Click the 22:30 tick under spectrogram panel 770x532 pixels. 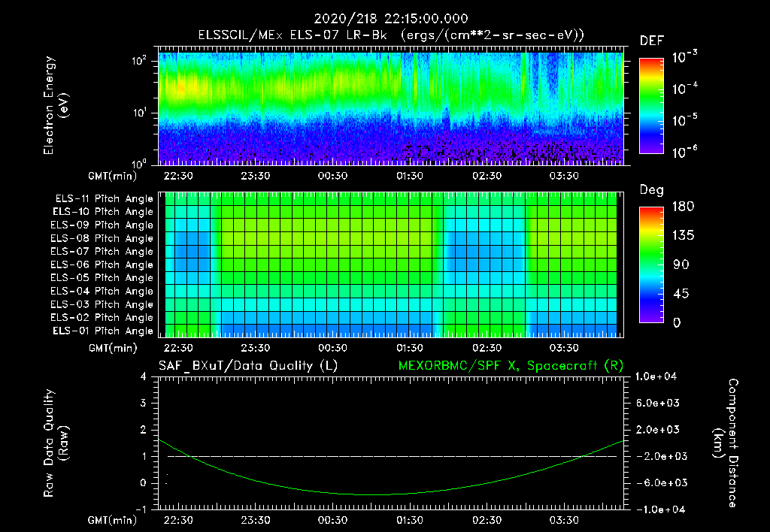[177, 176]
